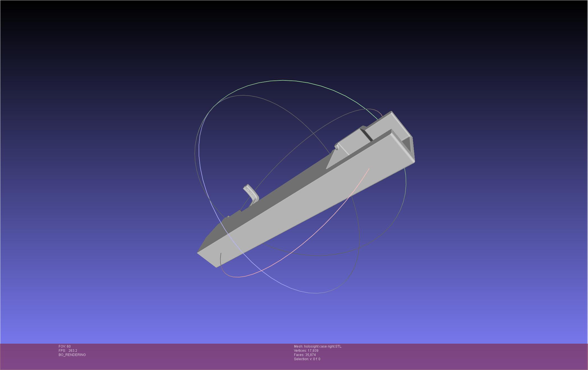Click the Selection: v: 0 f: 0 text
The height and width of the screenshot is (370, 588).
pyautogui.click(x=307, y=359)
